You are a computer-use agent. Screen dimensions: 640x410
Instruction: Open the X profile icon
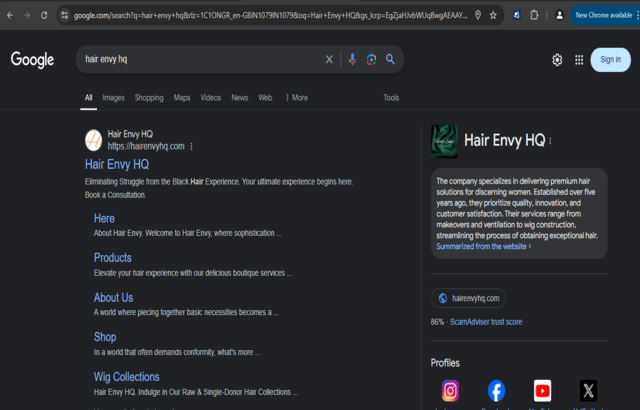(589, 391)
